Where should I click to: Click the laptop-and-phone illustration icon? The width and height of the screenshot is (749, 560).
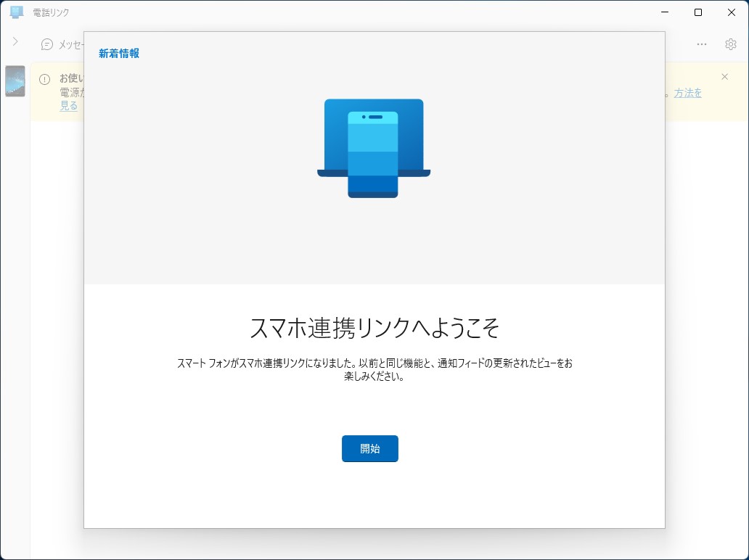(x=374, y=147)
